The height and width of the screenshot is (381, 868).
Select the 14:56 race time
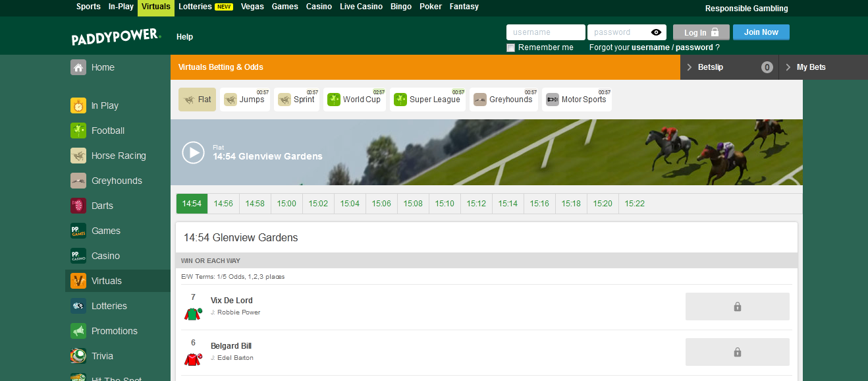click(x=223, y=204)
